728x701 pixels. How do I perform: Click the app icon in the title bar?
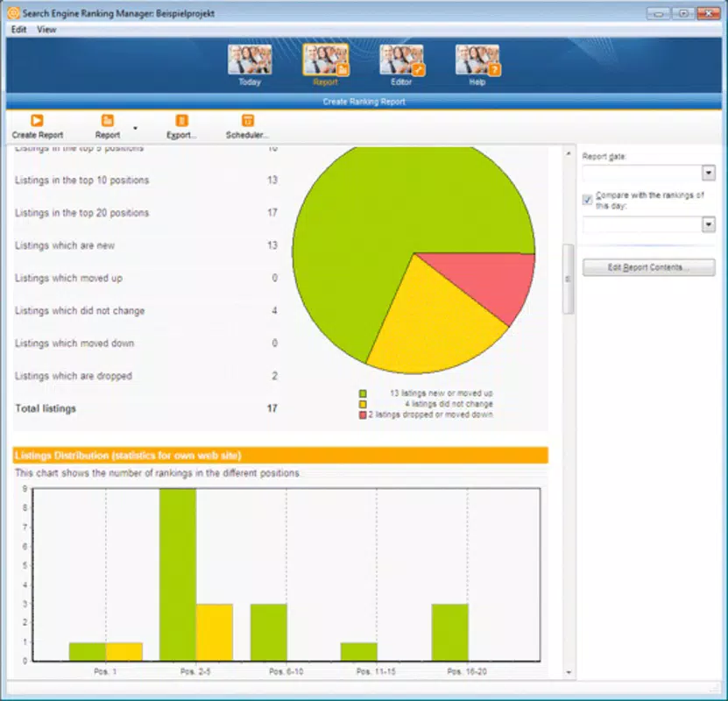13,13
